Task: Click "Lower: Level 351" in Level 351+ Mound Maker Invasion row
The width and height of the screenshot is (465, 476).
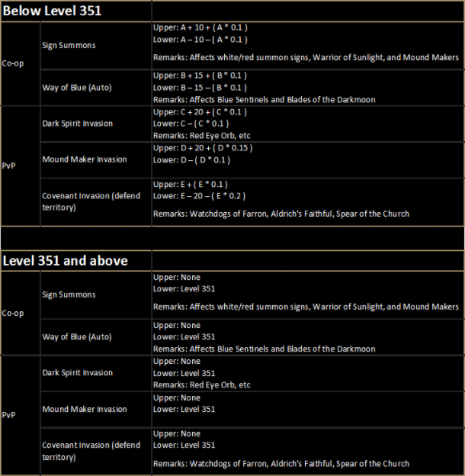Action: coord(184,410)
